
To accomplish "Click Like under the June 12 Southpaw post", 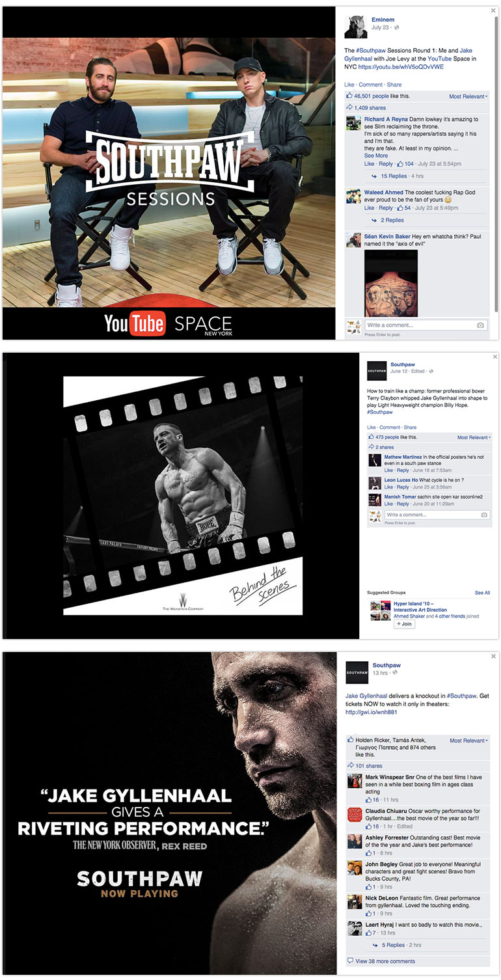I will pyautogui.click(x=372, y=428).
